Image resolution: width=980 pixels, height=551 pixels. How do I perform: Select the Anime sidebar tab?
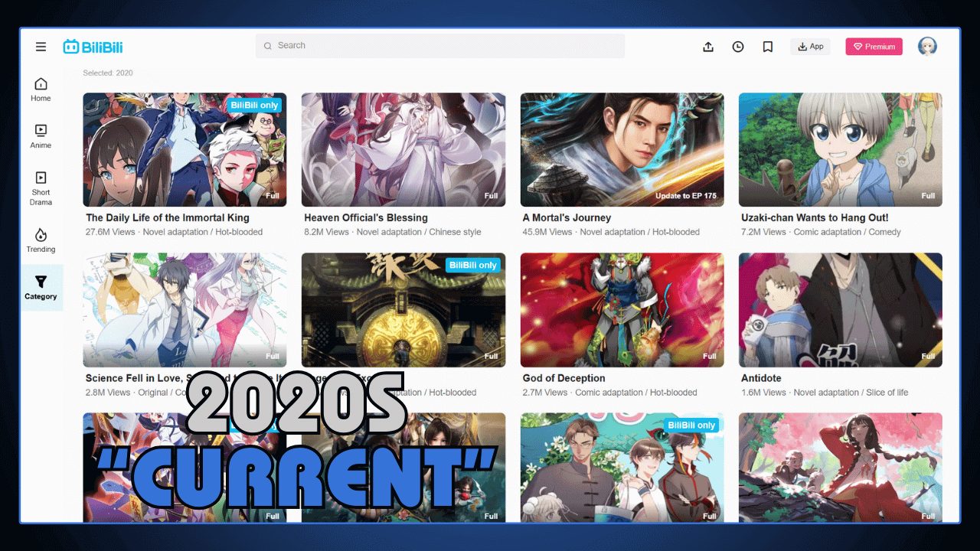[x=41, y=135]
